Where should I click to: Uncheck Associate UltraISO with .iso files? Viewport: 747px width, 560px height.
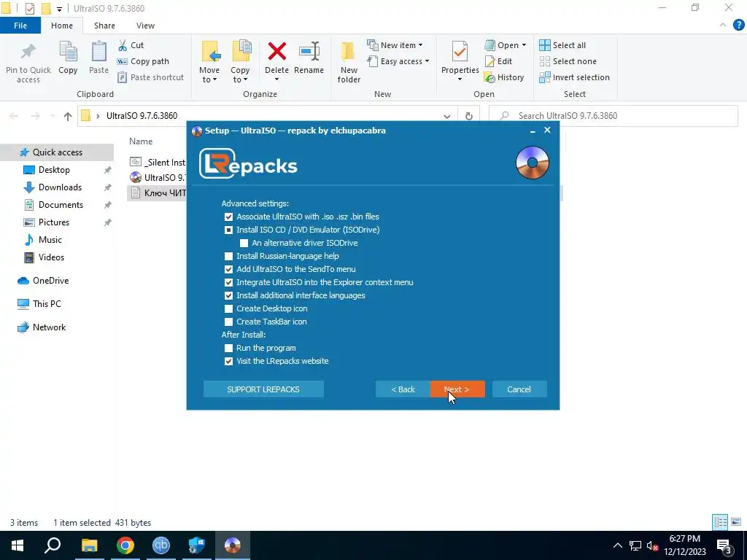click(x=228, y=217)
